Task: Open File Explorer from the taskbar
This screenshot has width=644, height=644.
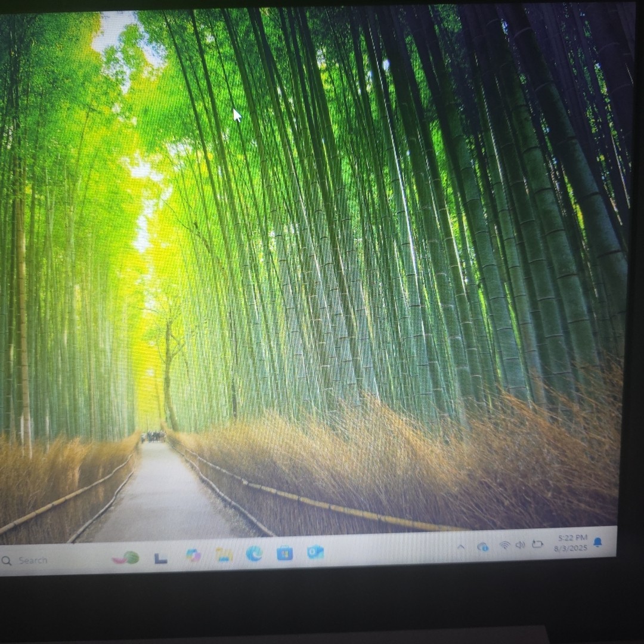Action: point(224,555)
